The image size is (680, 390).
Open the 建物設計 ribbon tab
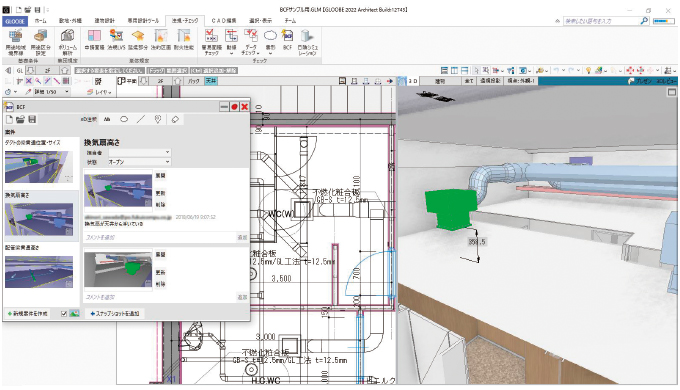pyautogui.click(x=105, y=21)
